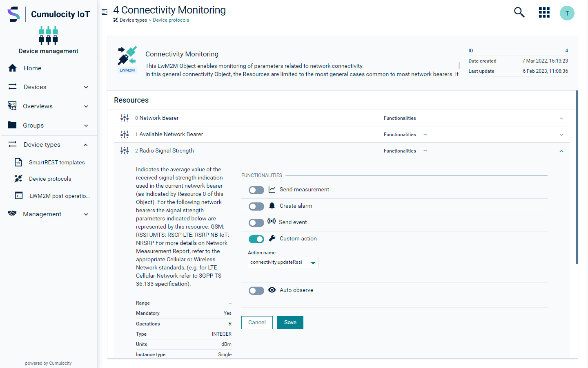
Task: Enable the Send event toggle
Action: [x=256, y=223]
